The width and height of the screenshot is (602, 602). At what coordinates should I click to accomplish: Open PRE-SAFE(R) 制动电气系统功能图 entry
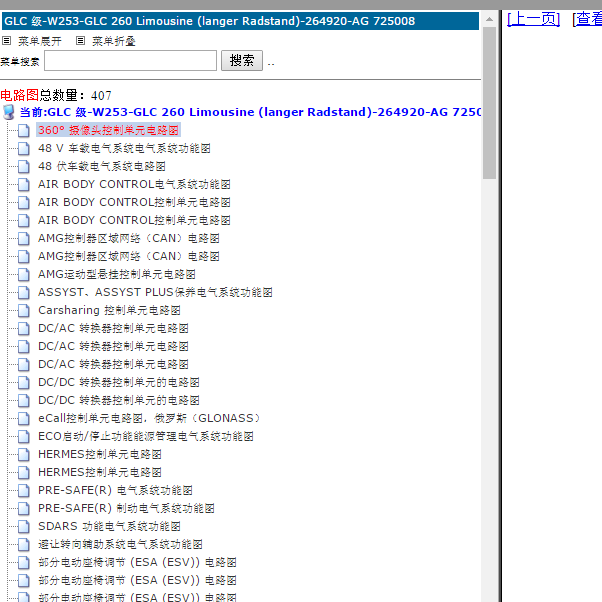click(126, 509)
